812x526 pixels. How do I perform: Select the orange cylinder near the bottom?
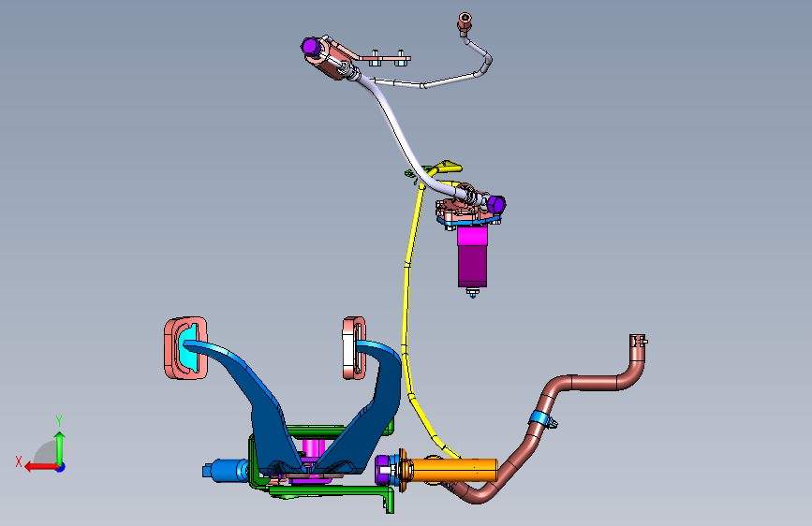pyautogui.click(x=453, y=470)
